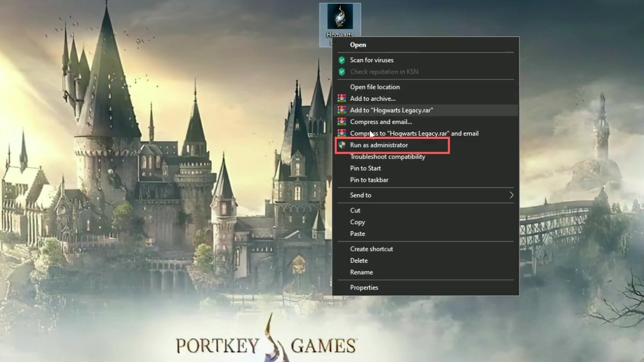Expand the Send to submenu arrow
This screenshot has width=644, height=362.
[511, 195]
